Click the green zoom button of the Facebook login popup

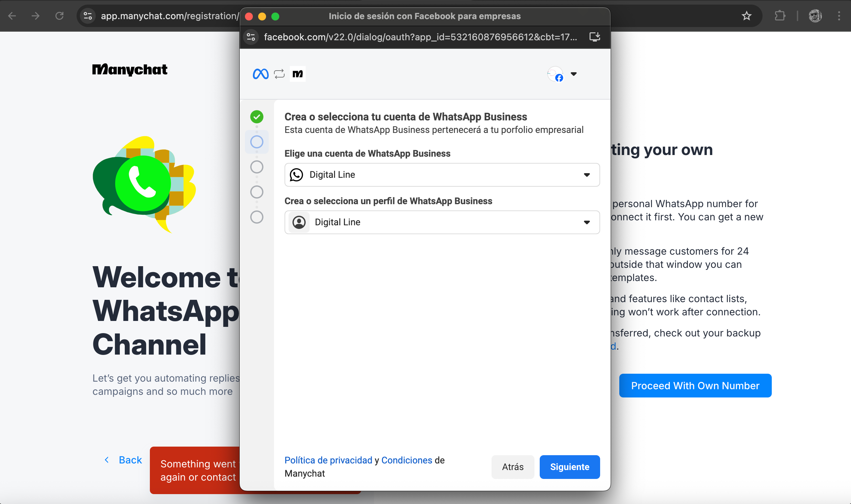click(x=275, y=16)
